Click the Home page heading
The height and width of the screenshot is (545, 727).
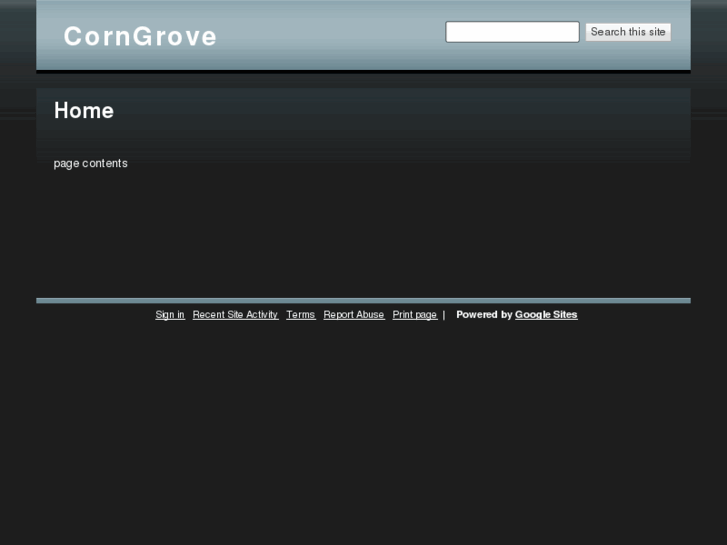84,110
